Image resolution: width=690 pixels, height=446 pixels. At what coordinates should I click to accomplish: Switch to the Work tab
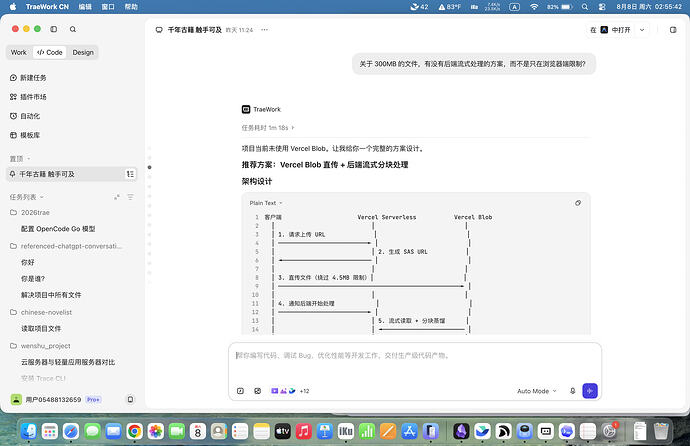coord(18,52)
